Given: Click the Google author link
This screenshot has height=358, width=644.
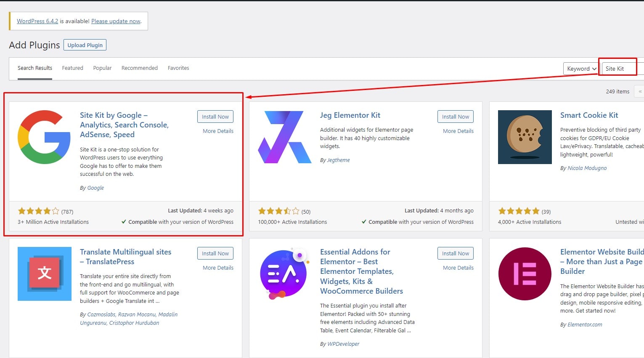Looking at the screenshot, I should 95,188.
